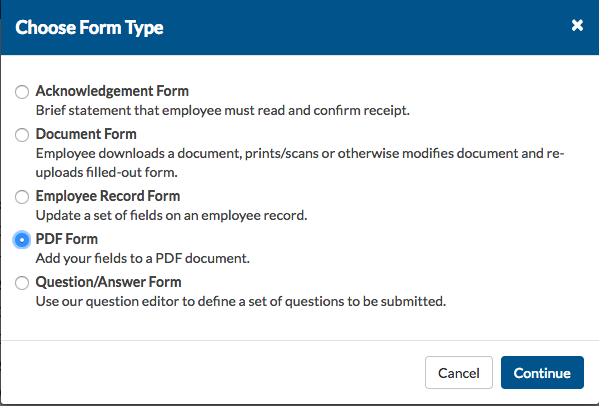The height and width of the screenshot is (406, 599).
Task: Click the 'uploads filled-out form' text line
Action: (x=107, y=173)
